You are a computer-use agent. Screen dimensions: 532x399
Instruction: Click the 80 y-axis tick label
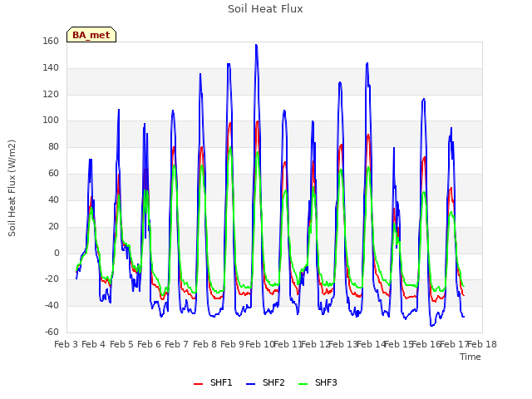53,147
